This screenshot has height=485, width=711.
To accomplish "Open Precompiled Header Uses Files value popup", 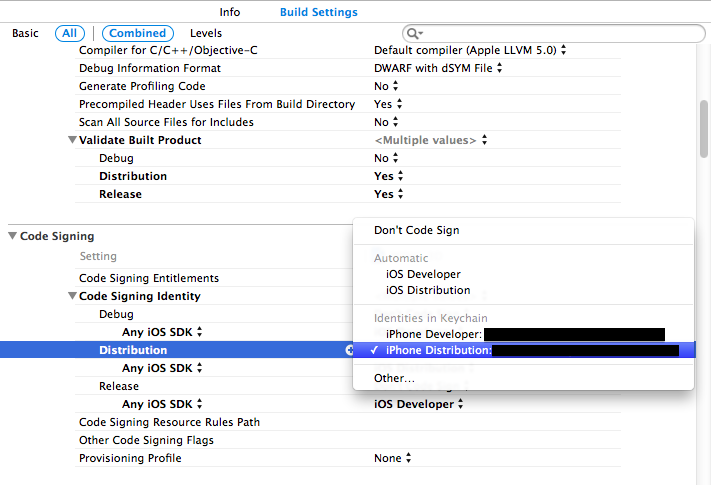I will tap(388, 104).
